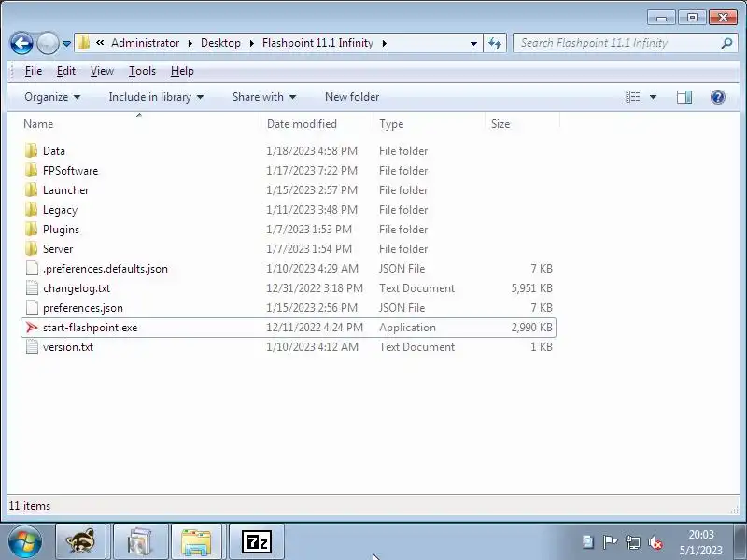Click Windows Explorer taskbar icon
747x560 pixels.
(x=196, y=542)
